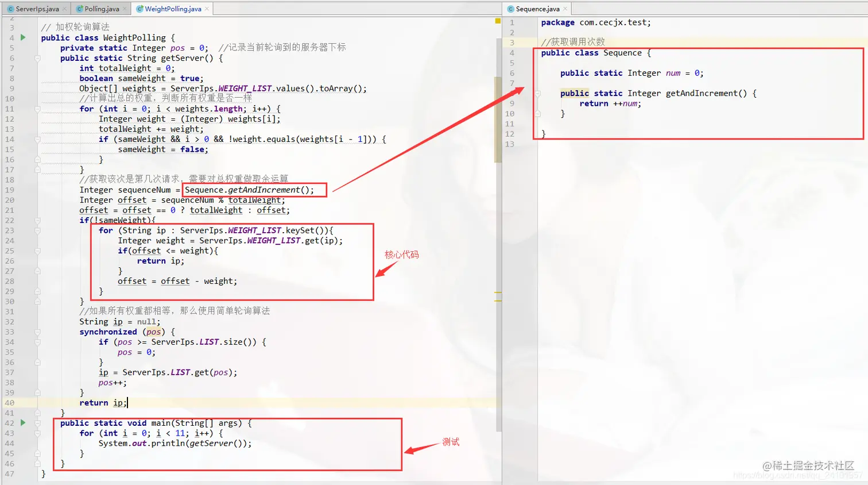Click '//获取调用次数' comment in Sequence.java
This screenshot has width=868, height=485.
click(x=573, y=42)
